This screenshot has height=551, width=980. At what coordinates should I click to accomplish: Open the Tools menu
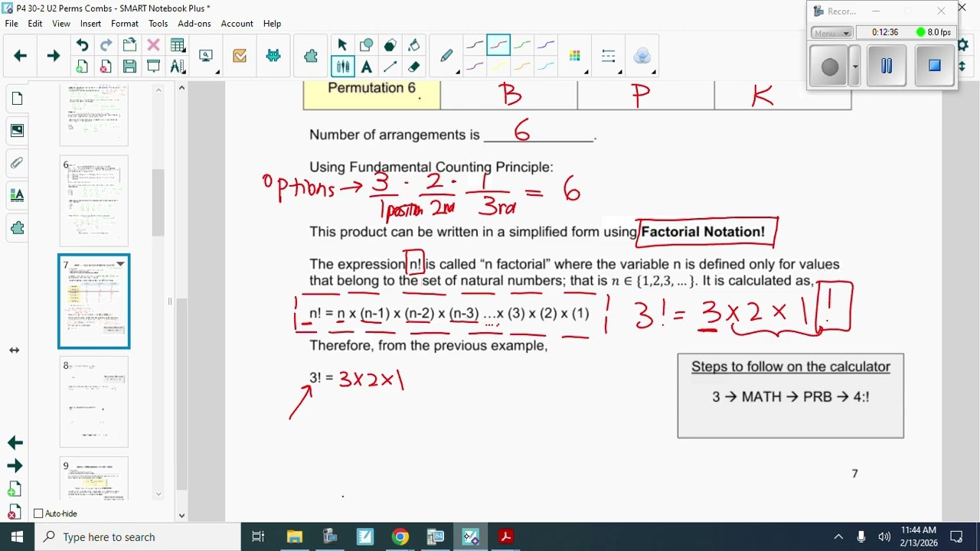(x=158, y=24)
